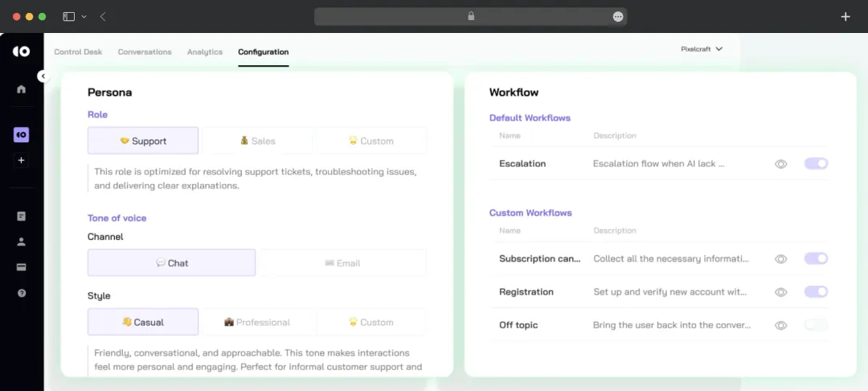This screenshot has height=391, width=868.
Task: Click the lock icon in address bar
Action: click(x=471, y=17)
